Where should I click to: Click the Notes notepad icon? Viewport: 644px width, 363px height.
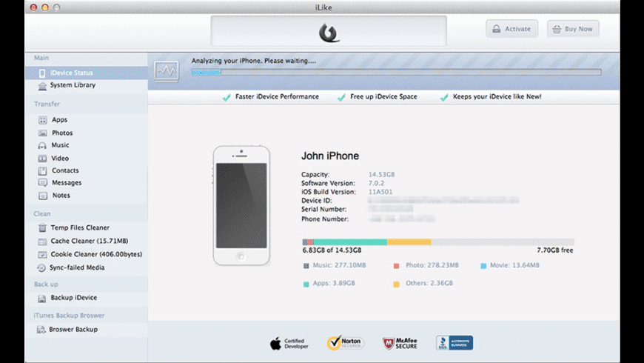point(43,196)
